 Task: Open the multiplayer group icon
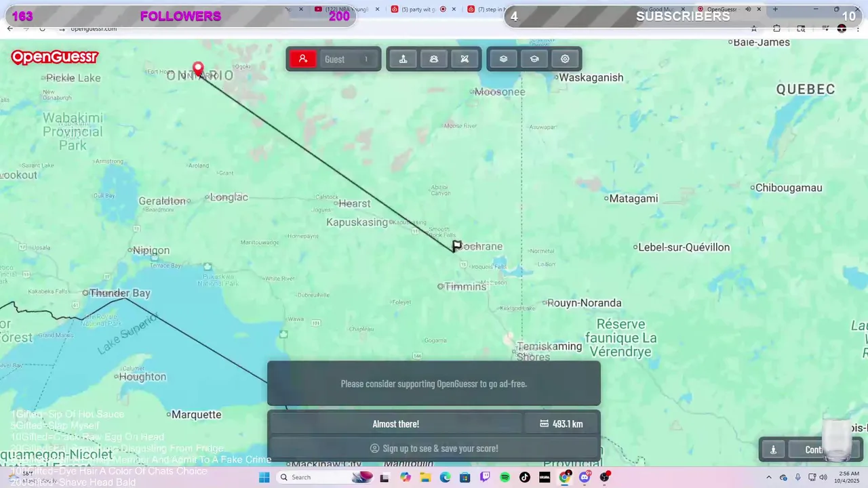click(434, 59)
